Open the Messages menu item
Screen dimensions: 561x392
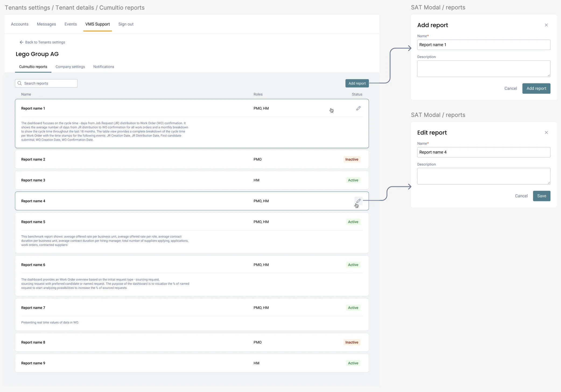coord(46,24)
